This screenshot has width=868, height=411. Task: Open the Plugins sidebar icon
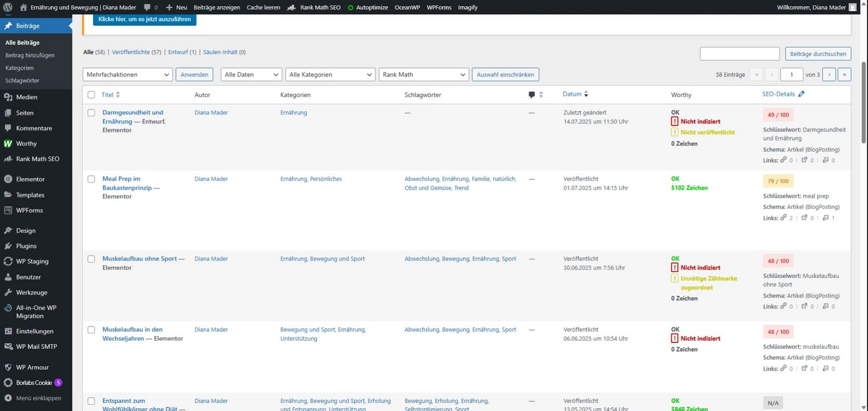(8, 246)
